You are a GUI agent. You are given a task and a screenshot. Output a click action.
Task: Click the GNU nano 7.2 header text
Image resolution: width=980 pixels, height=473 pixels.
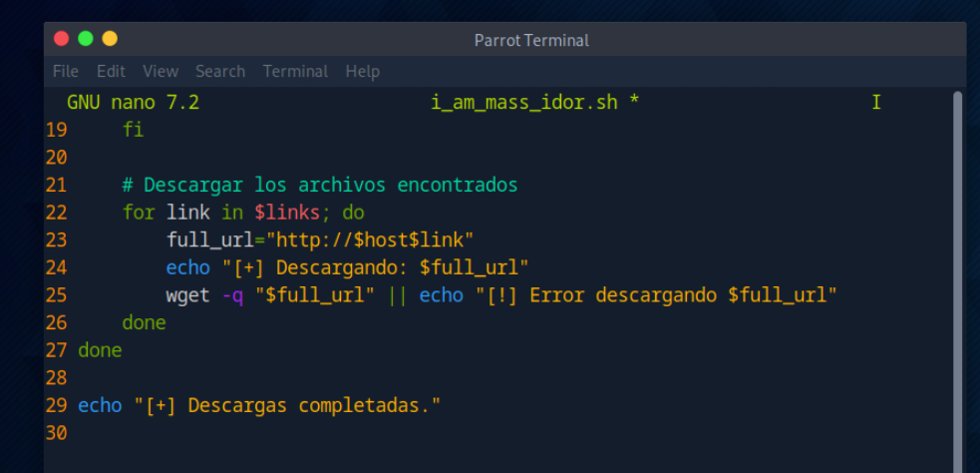coord(134,103)
